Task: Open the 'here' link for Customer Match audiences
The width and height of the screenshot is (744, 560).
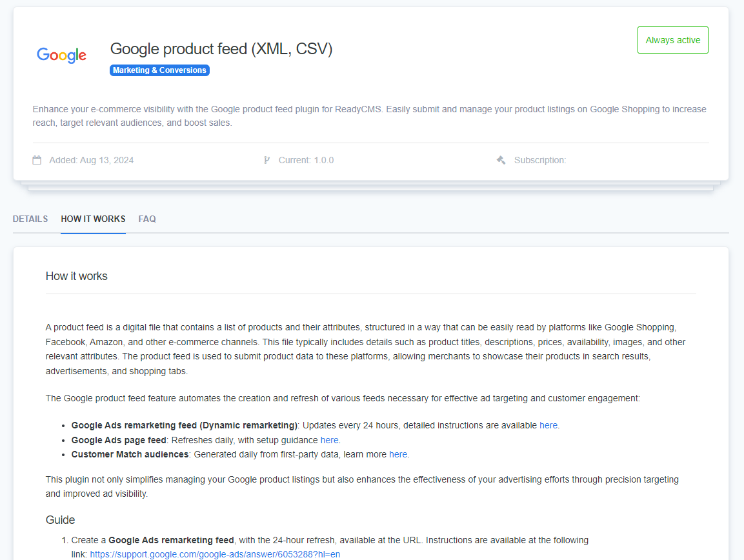Action: 398,454
